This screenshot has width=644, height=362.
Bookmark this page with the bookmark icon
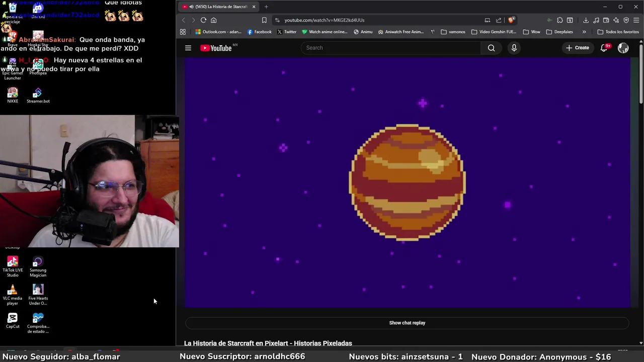[x=264, y=20]
